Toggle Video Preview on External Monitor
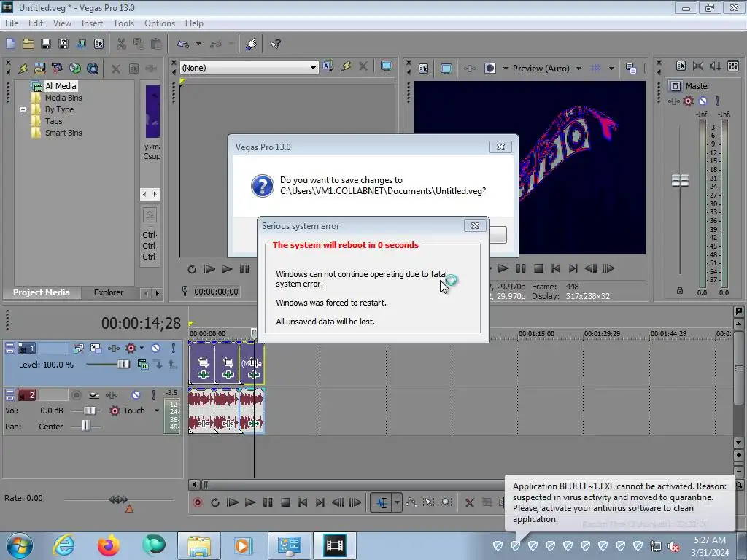Viewport: 747px width, 560px height. [446, 69]
